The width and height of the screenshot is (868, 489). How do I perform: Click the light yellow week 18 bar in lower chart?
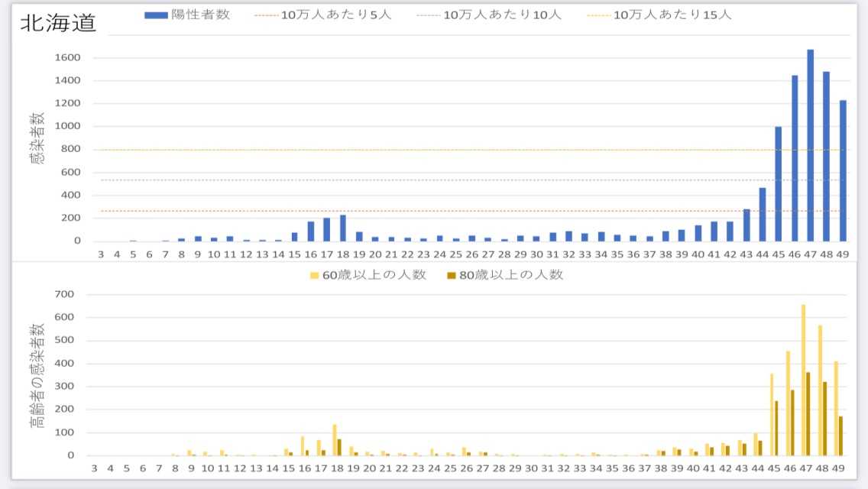coord(335,440)
